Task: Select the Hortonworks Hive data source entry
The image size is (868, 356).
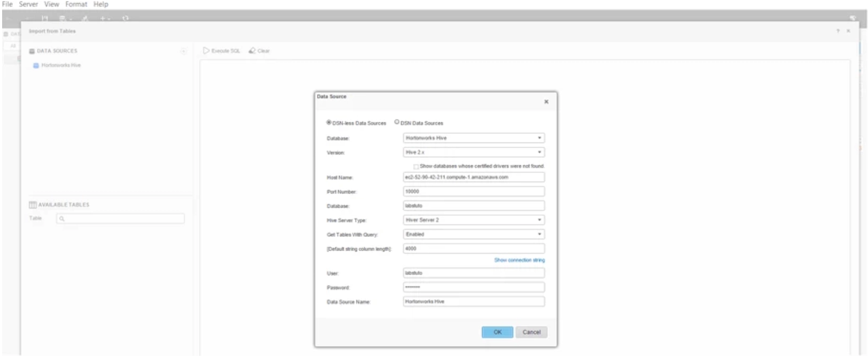Action: pos(57,65)
